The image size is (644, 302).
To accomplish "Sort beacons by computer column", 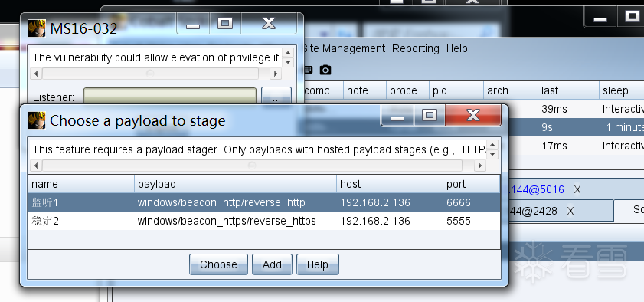I will click(x=323, y=90).
